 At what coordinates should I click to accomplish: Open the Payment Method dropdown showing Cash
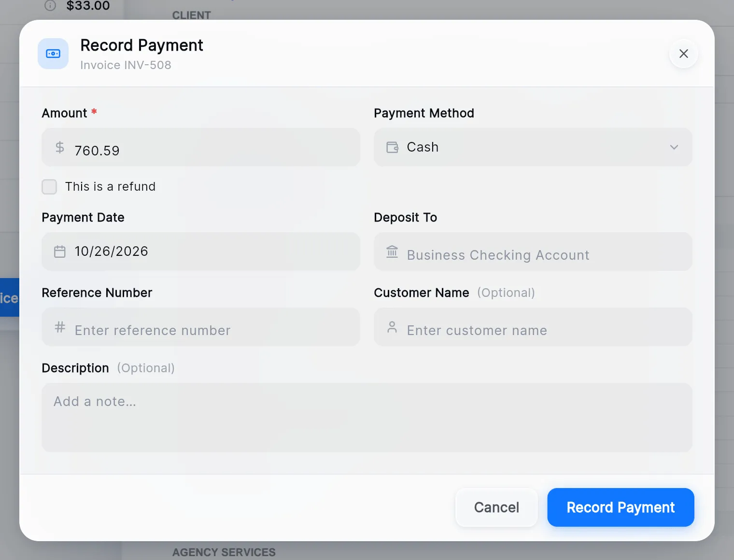pos(533,147)
